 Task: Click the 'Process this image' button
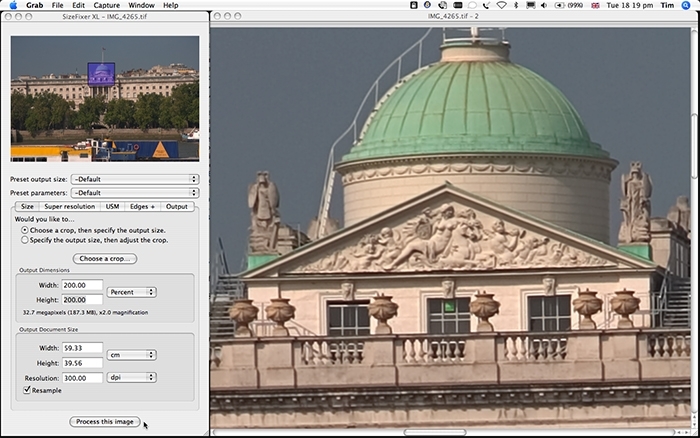point(104,422)
